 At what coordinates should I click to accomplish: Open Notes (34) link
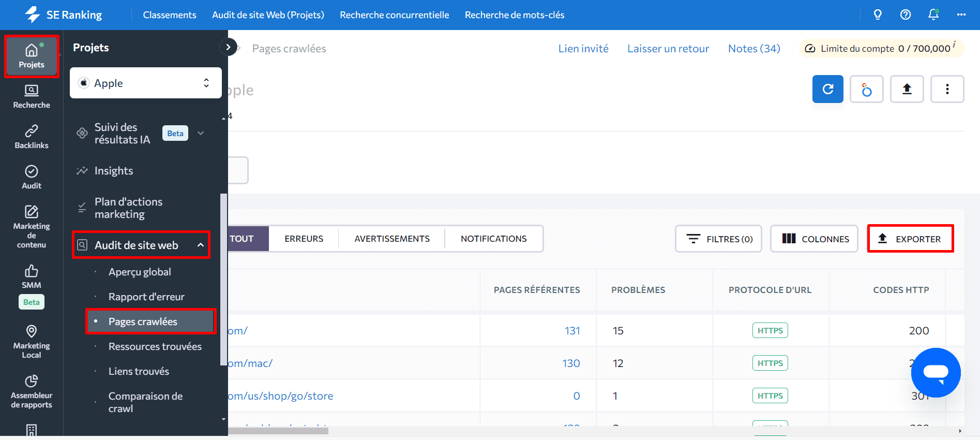tap(754, 49)
